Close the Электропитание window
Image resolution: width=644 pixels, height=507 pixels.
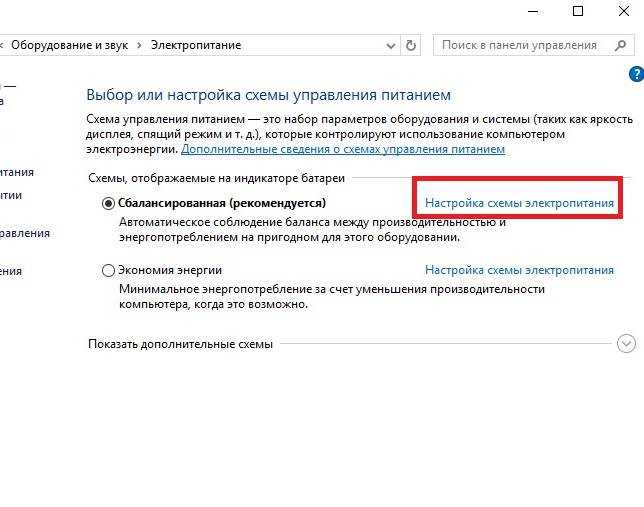pos(623,11)
